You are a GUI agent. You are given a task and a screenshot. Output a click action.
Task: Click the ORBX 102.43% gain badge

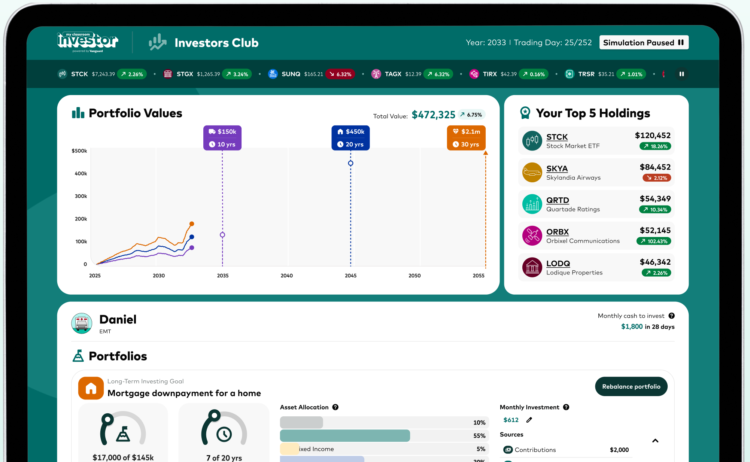pos(654,241)
